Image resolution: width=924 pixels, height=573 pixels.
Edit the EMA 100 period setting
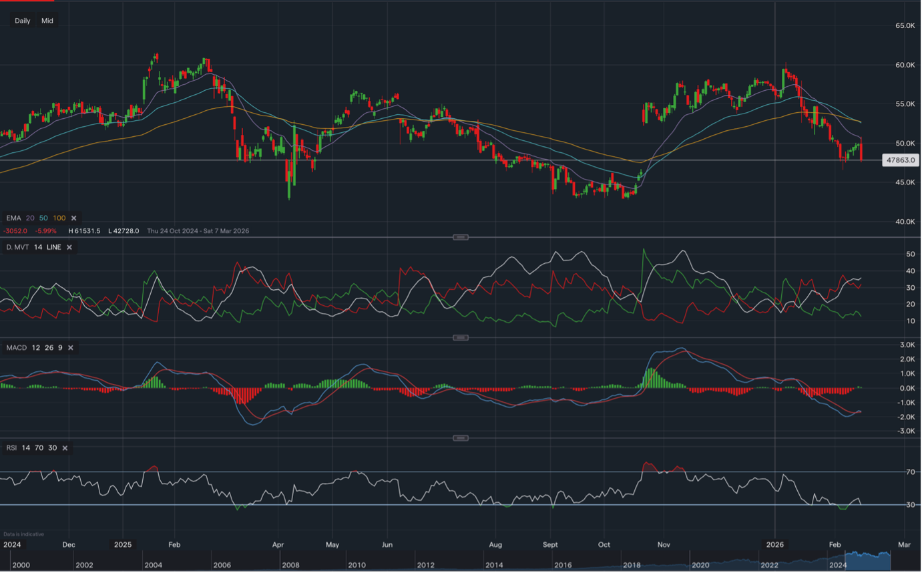(x=59, y=218)
